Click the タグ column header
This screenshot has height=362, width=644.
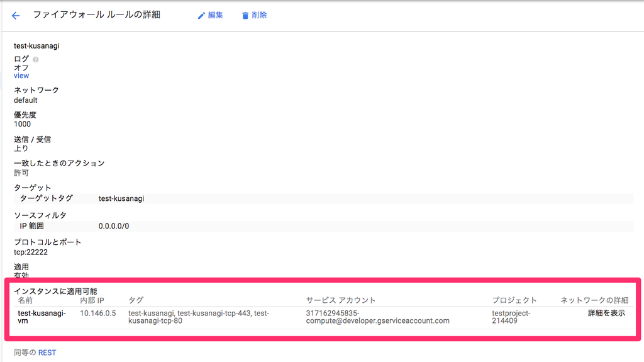point(136,300)
